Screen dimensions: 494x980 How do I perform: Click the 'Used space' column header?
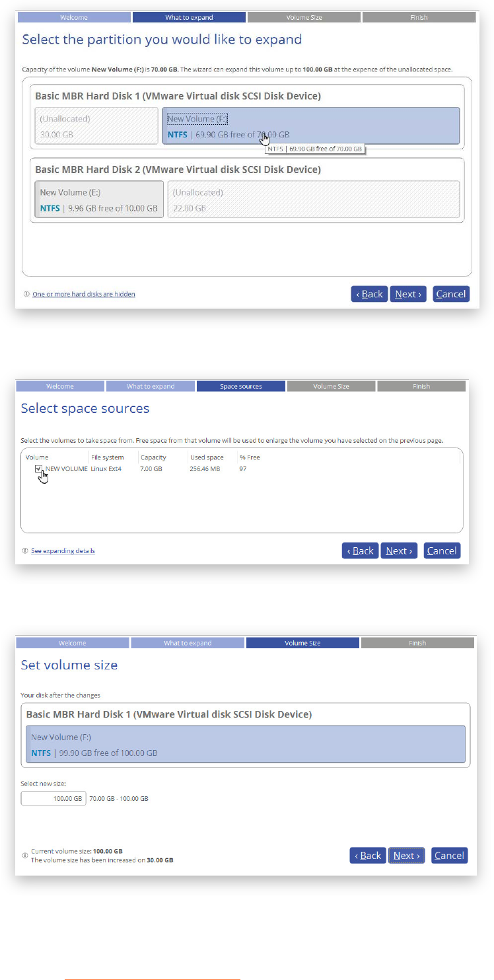(207, 457)
